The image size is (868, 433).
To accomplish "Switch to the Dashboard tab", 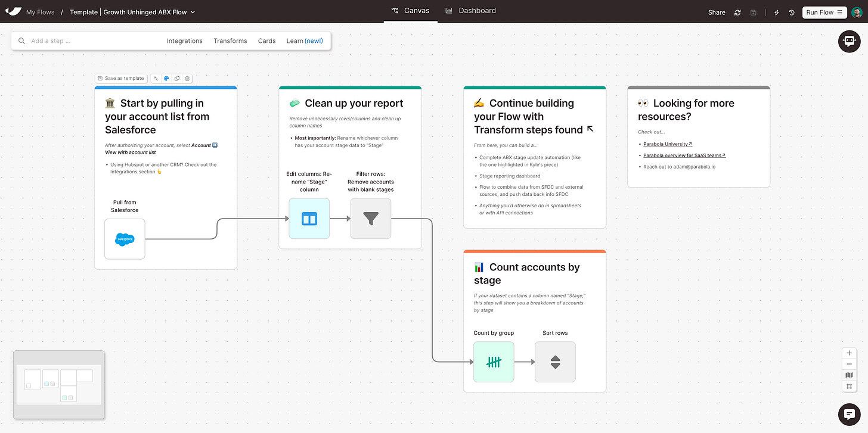I will pyautogui.click(x=470, y=11).
